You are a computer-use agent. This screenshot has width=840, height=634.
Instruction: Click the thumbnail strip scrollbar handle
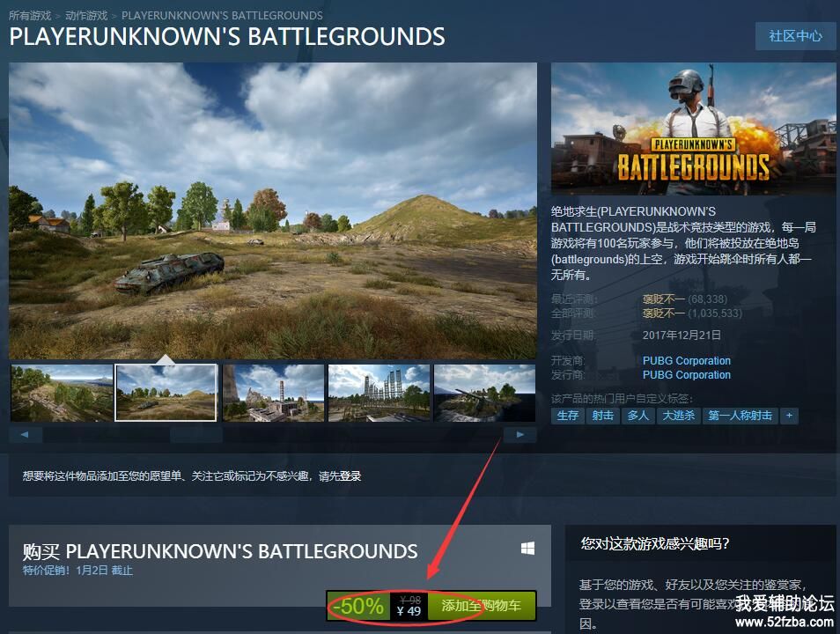[196, 435]
